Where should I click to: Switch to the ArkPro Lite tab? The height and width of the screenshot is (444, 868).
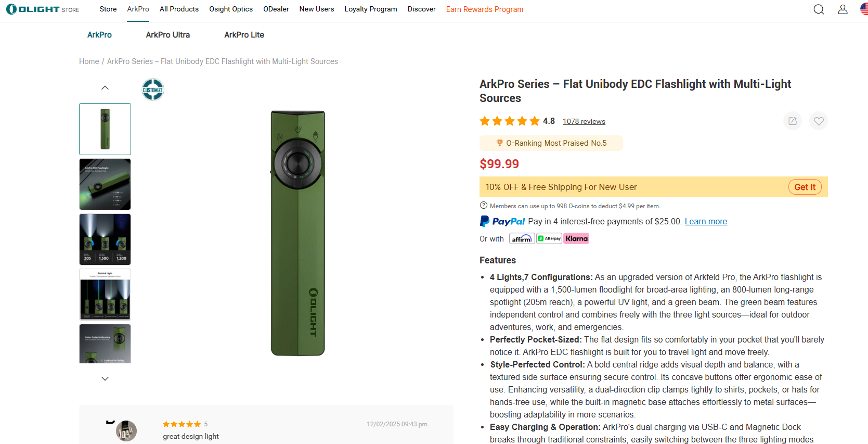[x=244, y=35]
